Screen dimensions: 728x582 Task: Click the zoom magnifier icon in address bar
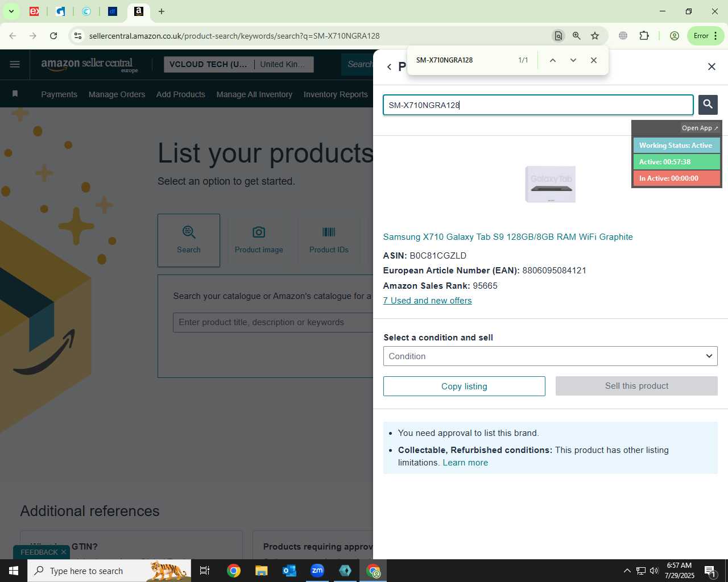(x=577, y=36)
